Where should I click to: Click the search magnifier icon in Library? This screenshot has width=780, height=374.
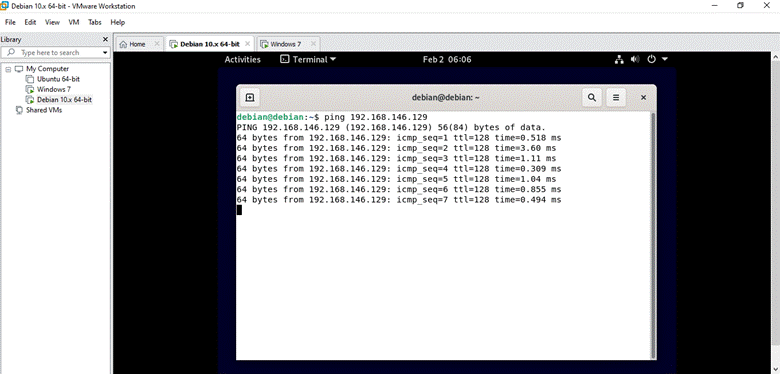pyautogui.click(x=12, y=52)
